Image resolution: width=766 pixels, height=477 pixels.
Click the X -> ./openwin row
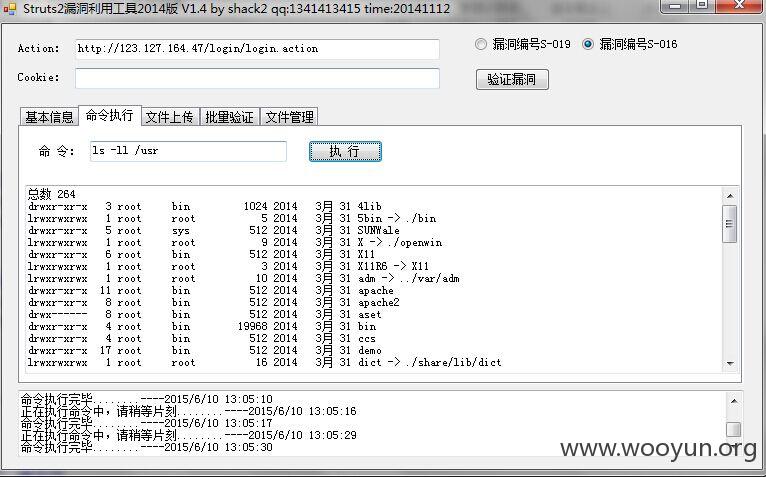(234, 242)
